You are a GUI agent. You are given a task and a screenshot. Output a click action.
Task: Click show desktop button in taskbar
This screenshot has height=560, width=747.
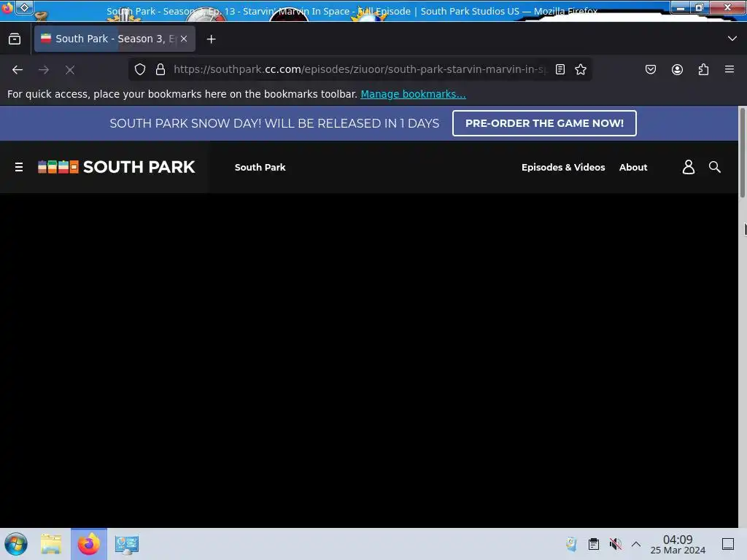point(728,544)
